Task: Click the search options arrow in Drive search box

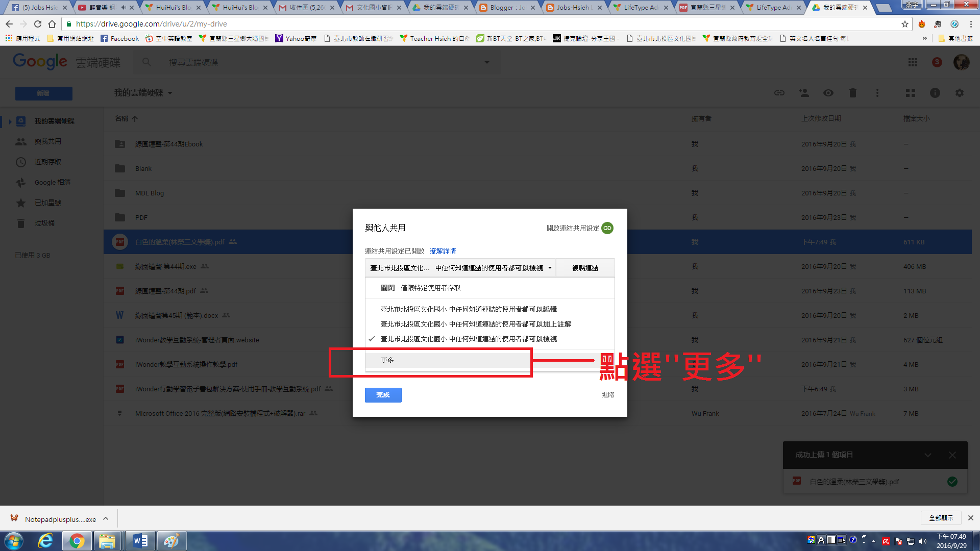Action: (487, 62)
